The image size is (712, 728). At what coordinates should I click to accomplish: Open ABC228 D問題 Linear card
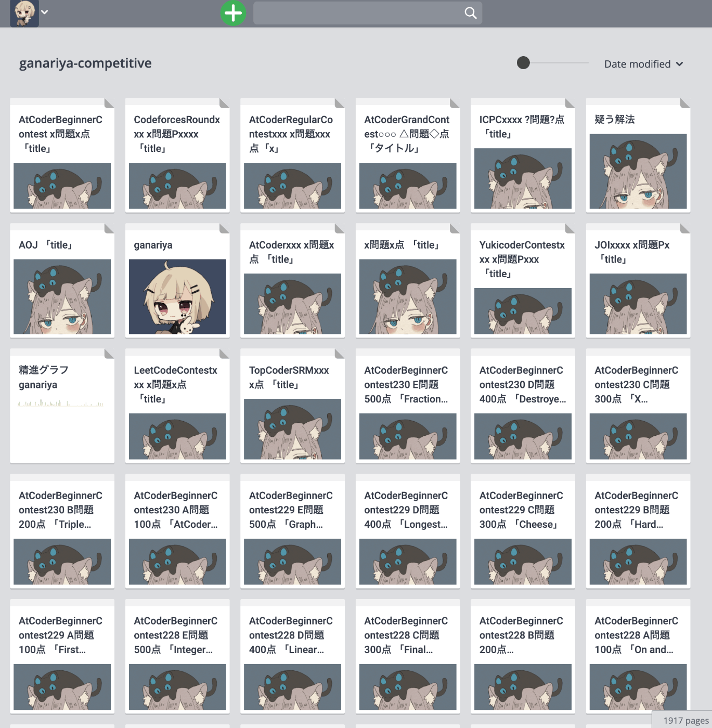[x=292, y=657]
